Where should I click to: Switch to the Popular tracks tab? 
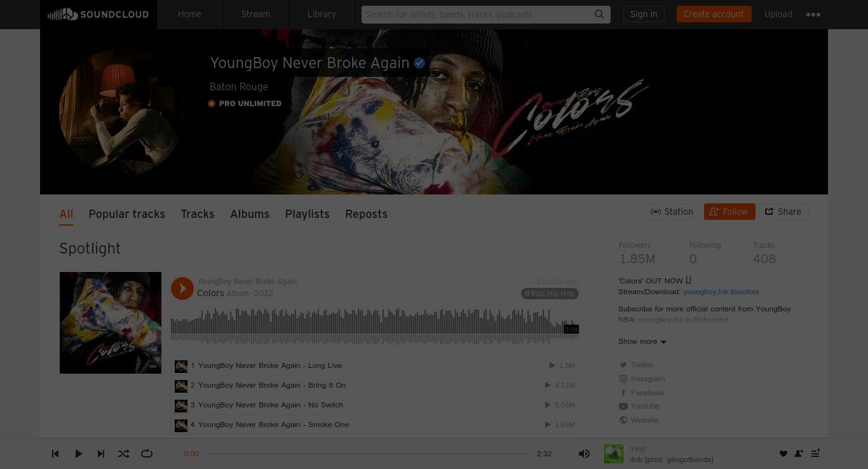coord(127,214)
